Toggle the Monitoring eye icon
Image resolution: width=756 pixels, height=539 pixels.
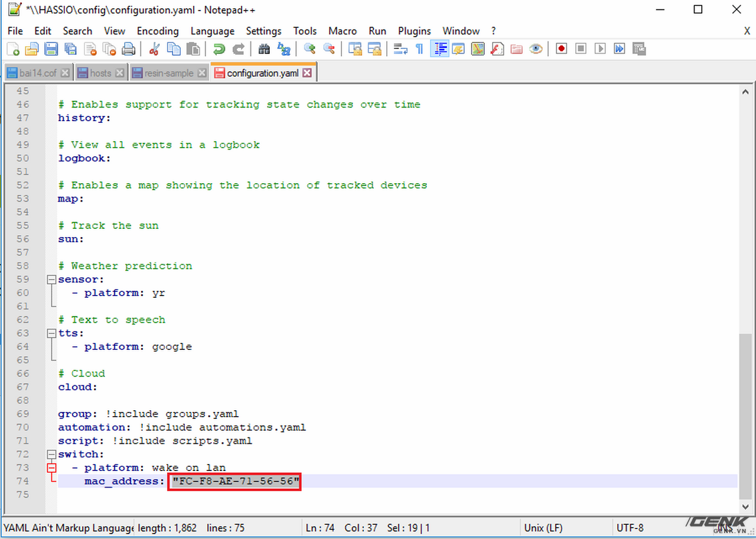(536, 49)
